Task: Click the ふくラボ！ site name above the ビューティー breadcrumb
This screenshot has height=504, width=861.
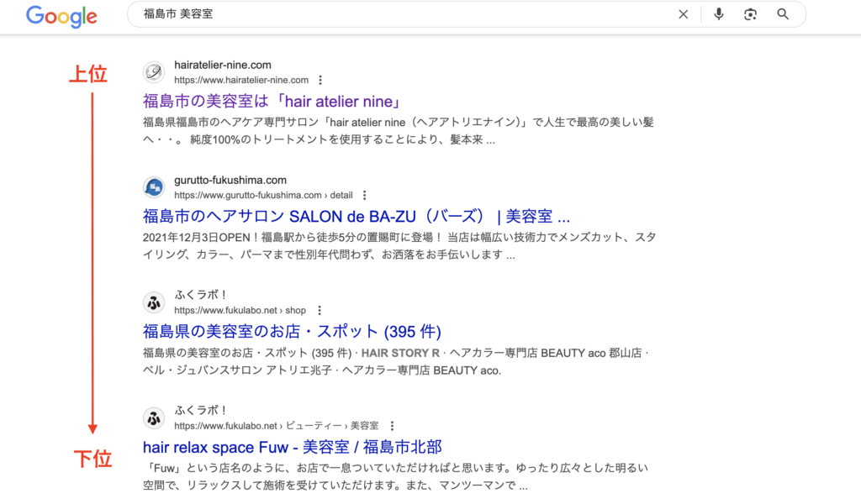Action: coord(200,410)
